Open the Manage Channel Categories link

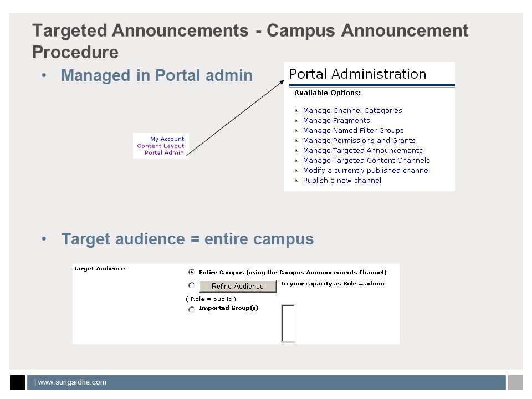[x=352, y=111]
